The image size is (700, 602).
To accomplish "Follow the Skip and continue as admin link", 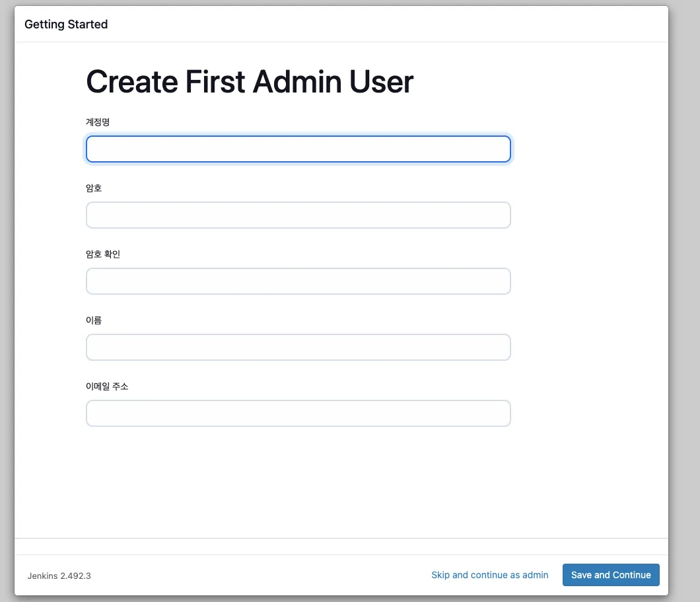I will tap(490, 575).
